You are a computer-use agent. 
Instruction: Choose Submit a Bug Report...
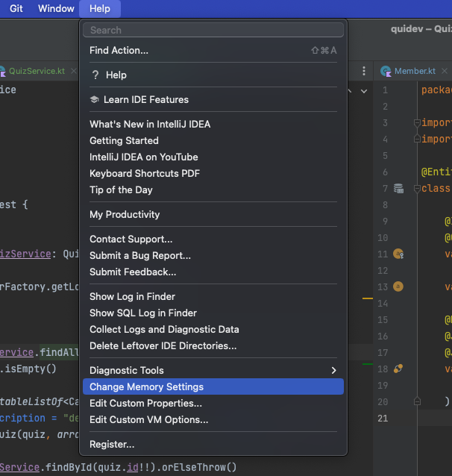tap(213, 255)
